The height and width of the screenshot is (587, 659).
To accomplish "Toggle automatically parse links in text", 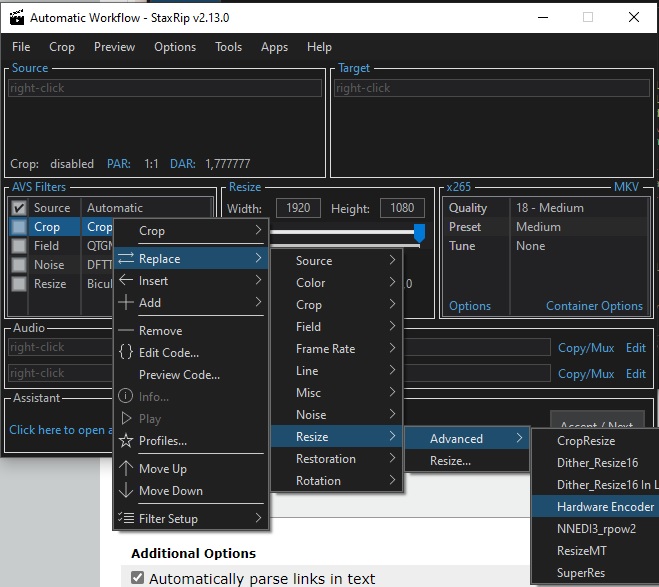I will [x=138, y=578].
